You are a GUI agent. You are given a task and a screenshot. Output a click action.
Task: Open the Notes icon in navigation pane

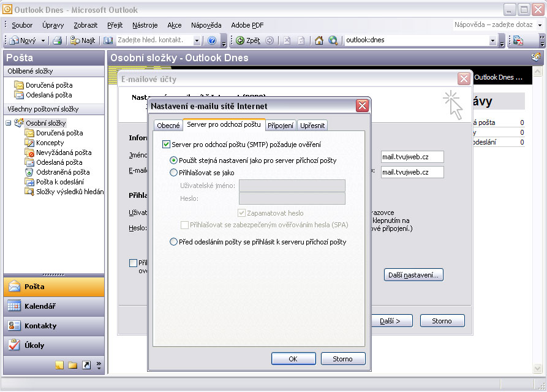click(59, 366)
